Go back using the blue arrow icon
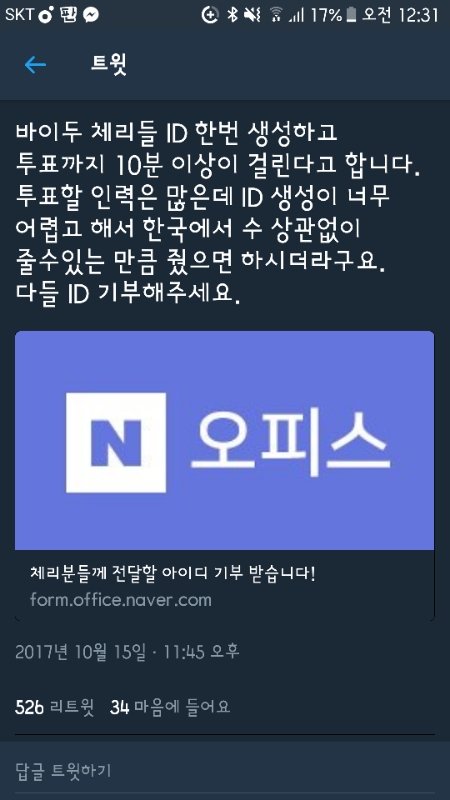 tap(35, 65)
